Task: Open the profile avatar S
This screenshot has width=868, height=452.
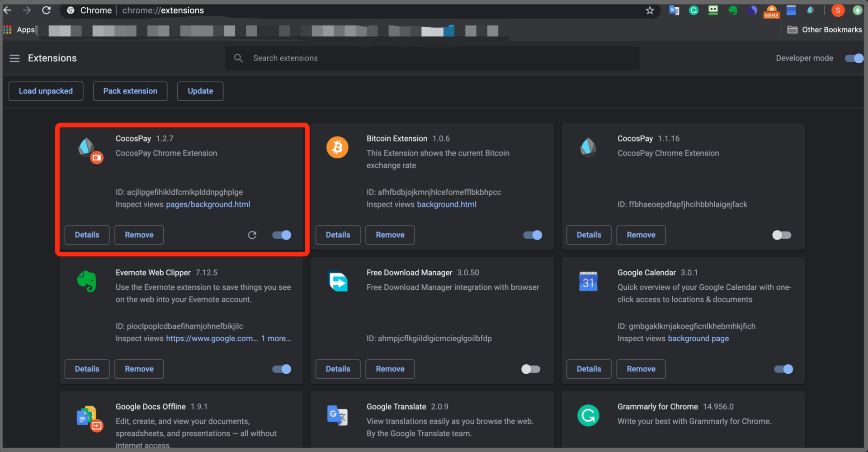Action: [x=838, y=10]
